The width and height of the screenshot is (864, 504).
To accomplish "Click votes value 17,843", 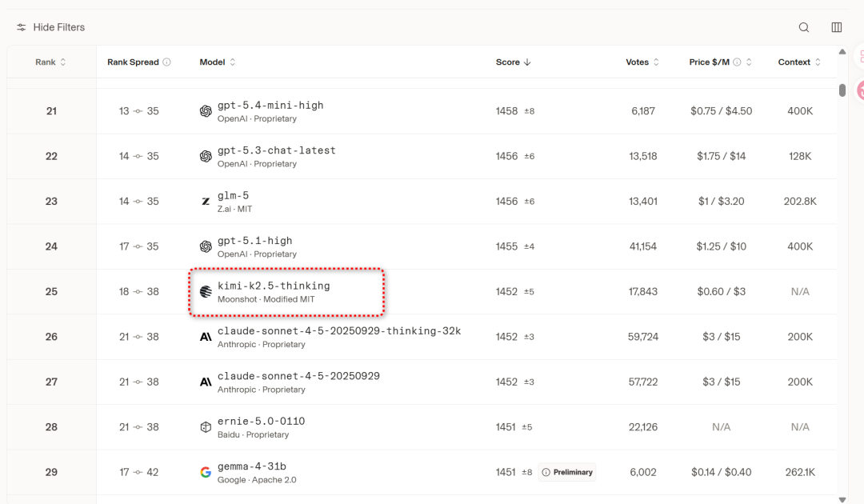I will click(x=643, y=292).
